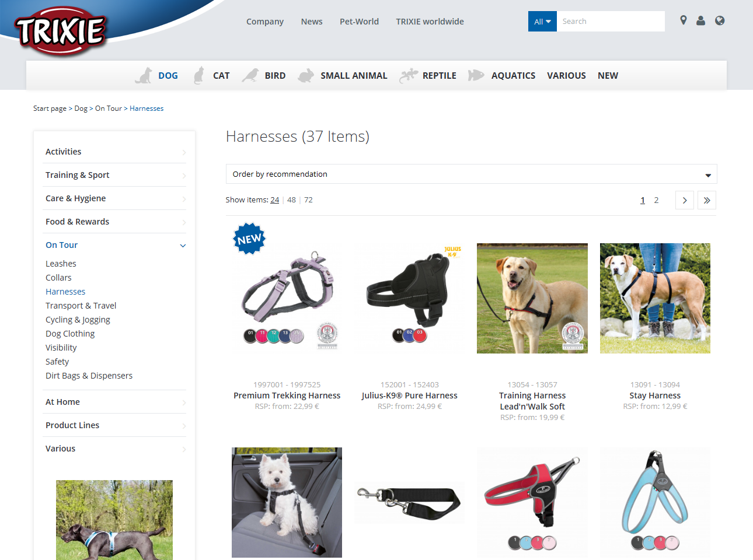Click Stay Harness dog photo
The width and height of the screenshot is (753, 560).
pos(655,298)
